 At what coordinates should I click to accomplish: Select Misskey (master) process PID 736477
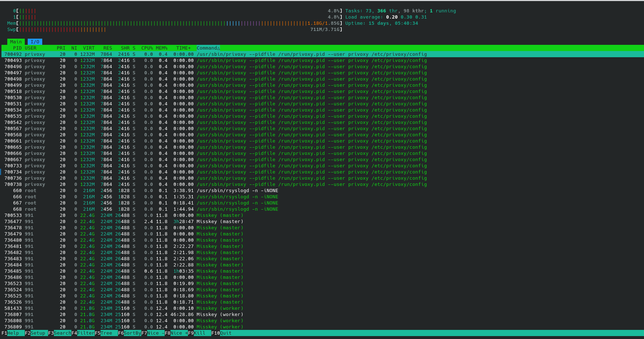[220, 222]
